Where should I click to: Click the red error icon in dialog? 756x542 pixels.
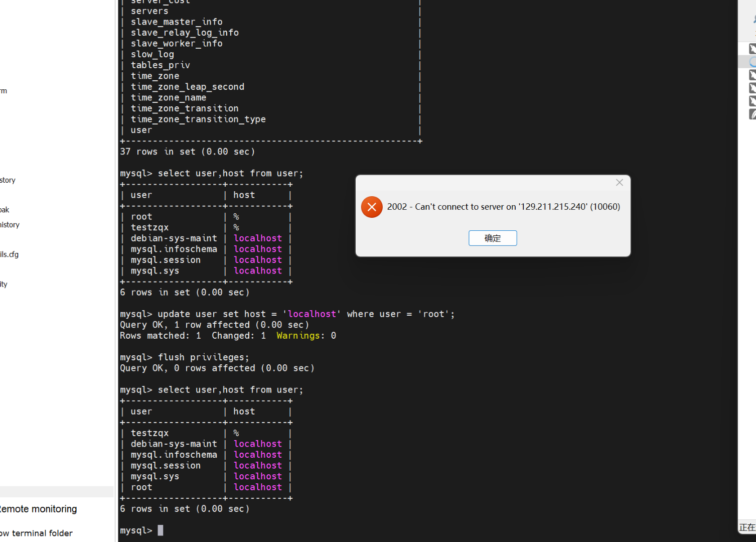coord(372,207)
